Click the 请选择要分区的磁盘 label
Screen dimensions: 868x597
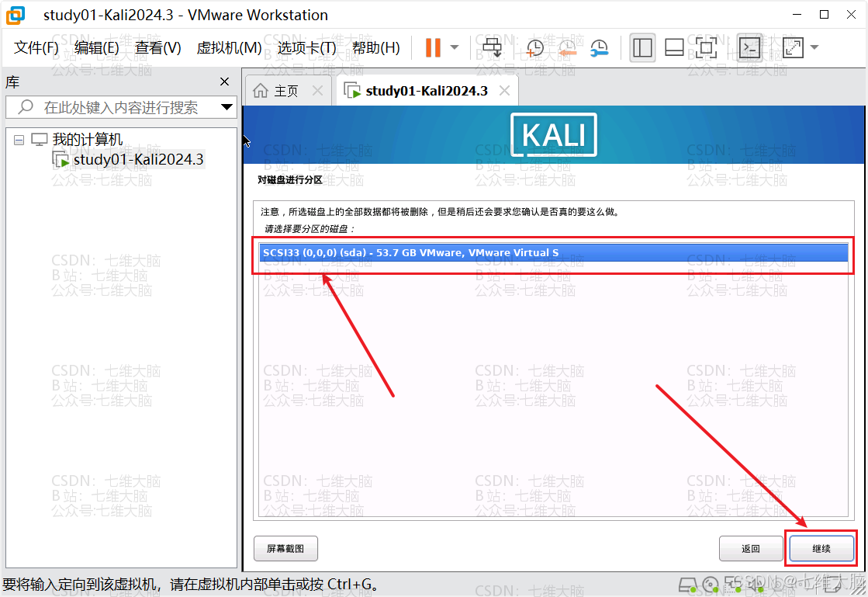coord(310,229)
